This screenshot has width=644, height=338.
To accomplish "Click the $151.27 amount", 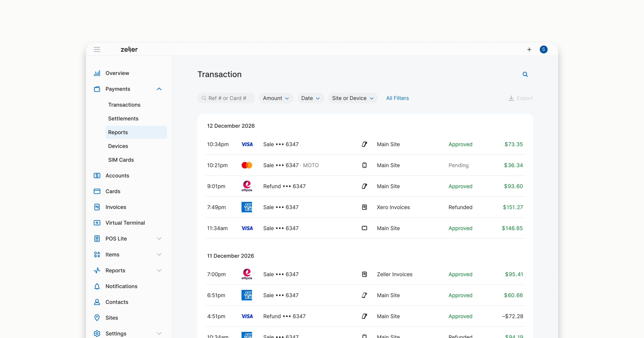I will 513,207.
